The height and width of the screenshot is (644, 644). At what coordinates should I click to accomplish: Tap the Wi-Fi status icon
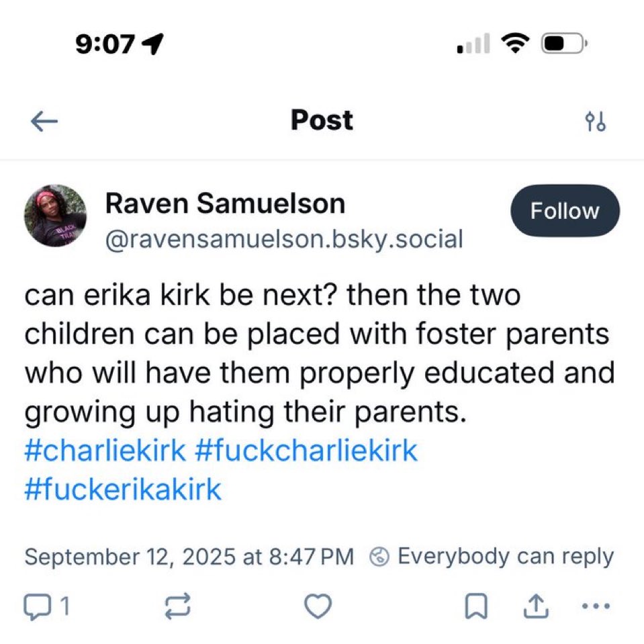[515, 43]
